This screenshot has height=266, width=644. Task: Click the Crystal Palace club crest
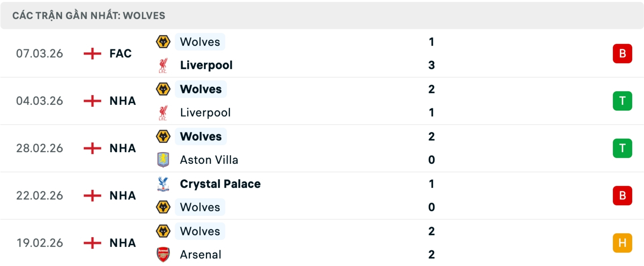coord(163,184)
